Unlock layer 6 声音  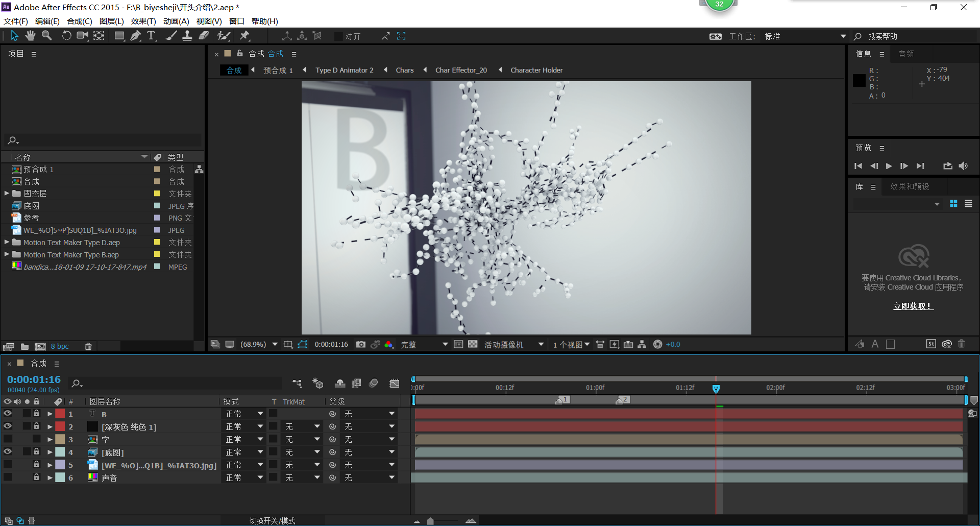coord(36,477)
